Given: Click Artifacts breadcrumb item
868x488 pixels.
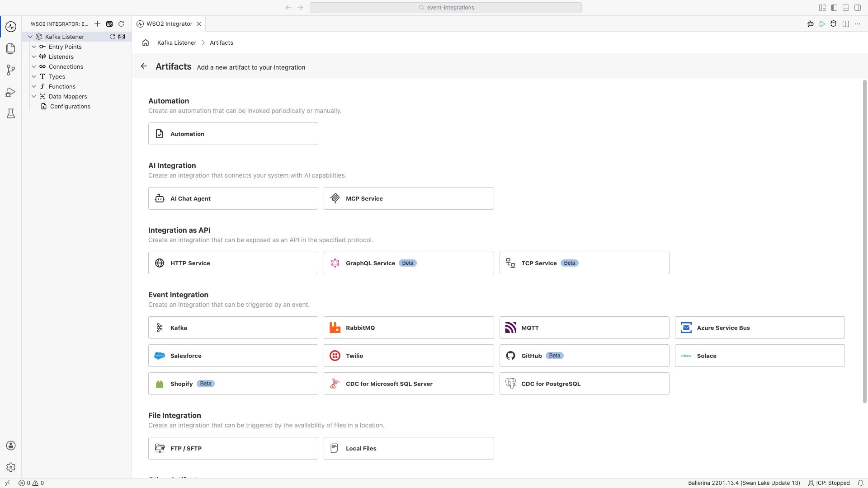Looking at the screenshot, I should coord(222,42).
